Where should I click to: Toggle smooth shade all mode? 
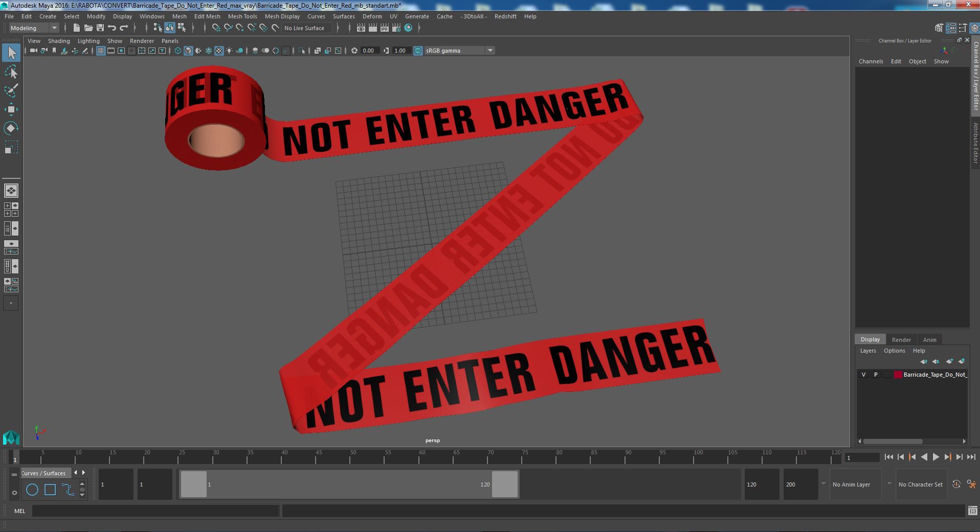(188, 51)
